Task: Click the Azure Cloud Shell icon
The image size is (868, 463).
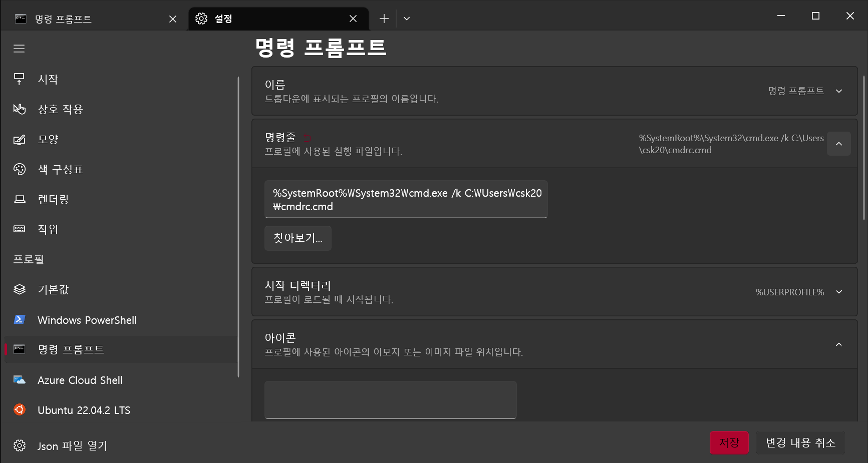Action: pos(19,380)
